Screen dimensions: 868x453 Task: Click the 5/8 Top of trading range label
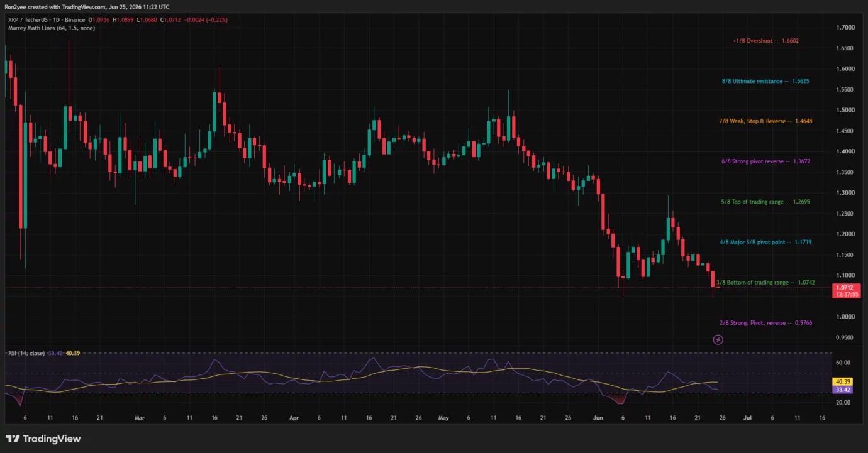coord(765,202)
